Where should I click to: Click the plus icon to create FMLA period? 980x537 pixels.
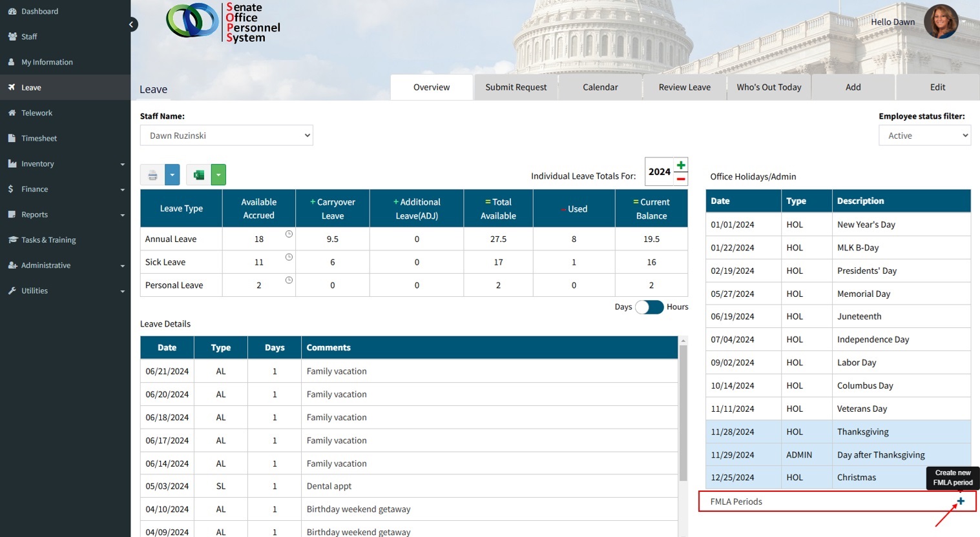click(961, 502)
